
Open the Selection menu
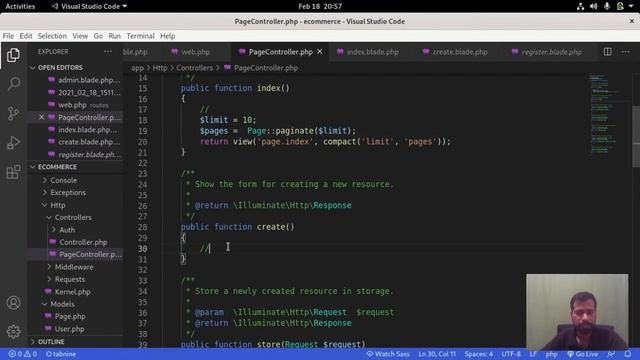[52, 36]
